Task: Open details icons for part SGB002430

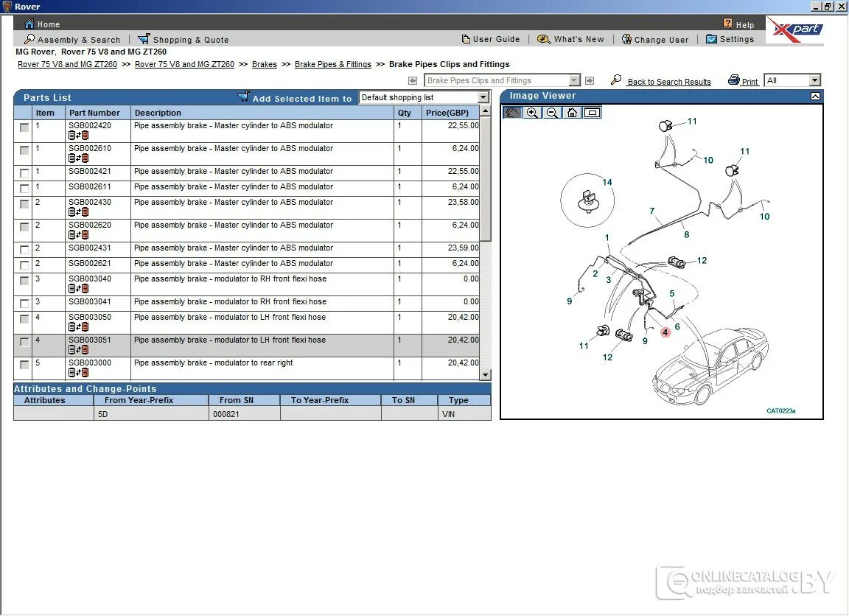Action: (x=79, y=211)
